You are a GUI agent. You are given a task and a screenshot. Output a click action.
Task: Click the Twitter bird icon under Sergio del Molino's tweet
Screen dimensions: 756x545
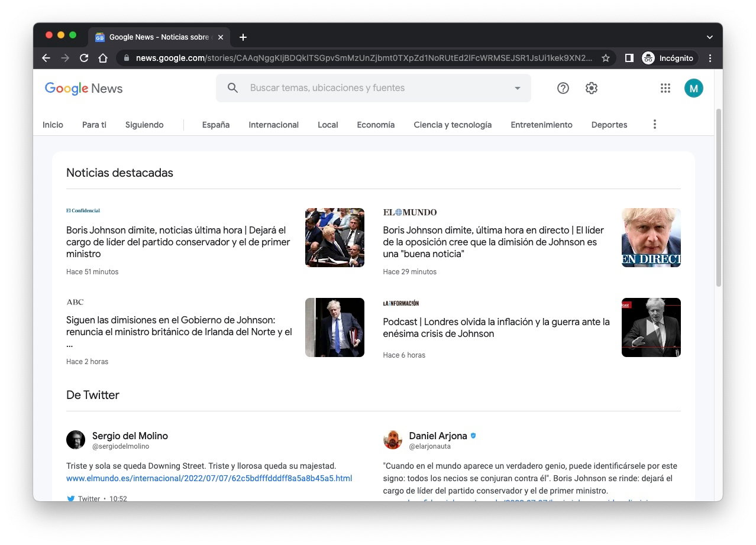(x=70, y=498)
